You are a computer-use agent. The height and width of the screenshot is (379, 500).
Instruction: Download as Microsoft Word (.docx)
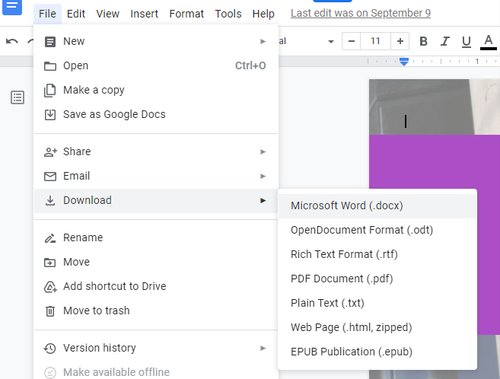click(x=377, y=206)
